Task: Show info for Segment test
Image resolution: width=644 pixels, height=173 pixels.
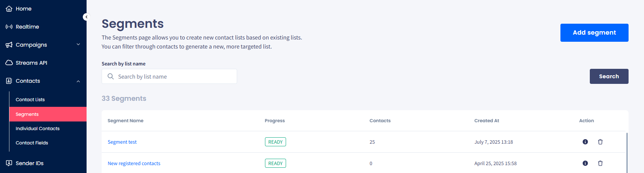Action: coord(585,142)
